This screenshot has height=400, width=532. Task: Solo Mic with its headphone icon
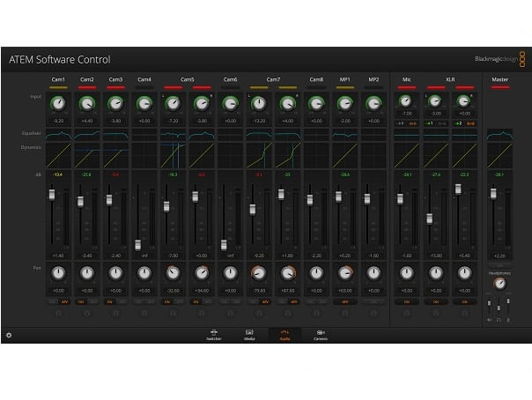[x=406, y=313]
